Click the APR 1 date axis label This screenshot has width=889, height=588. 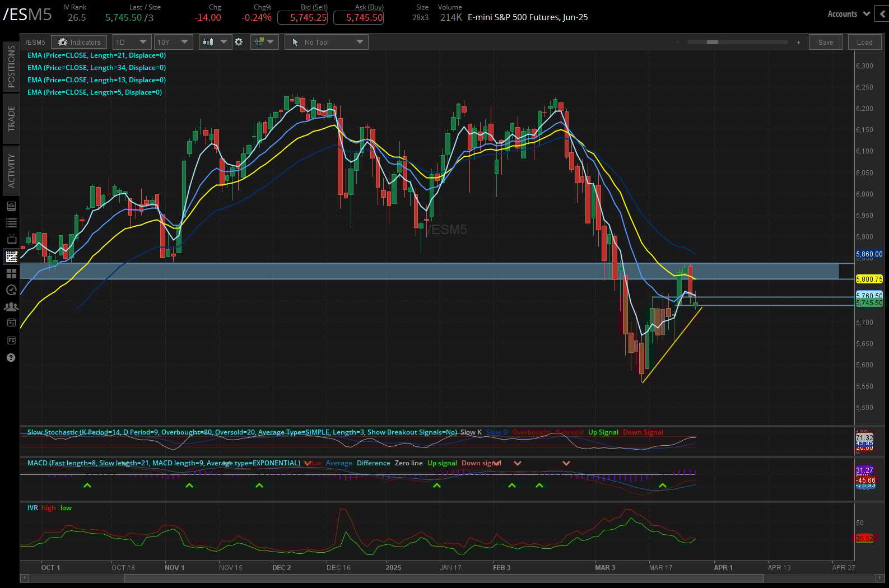[723, 567]
